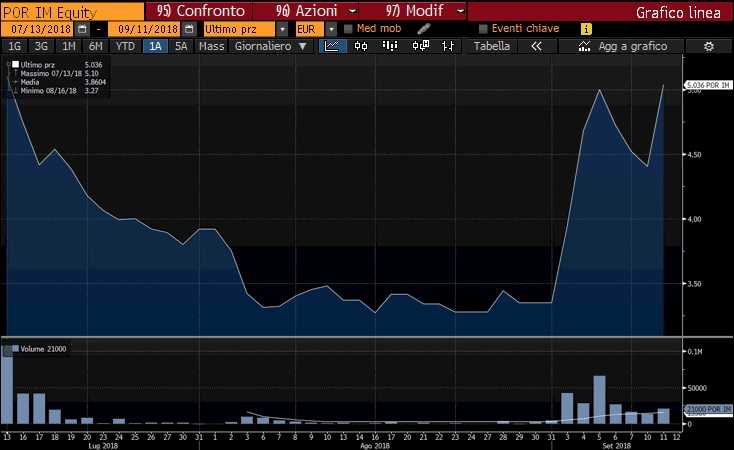Click the Ago 2018 axis label
This screenshot has height=450, width=734.
(375, 446)
